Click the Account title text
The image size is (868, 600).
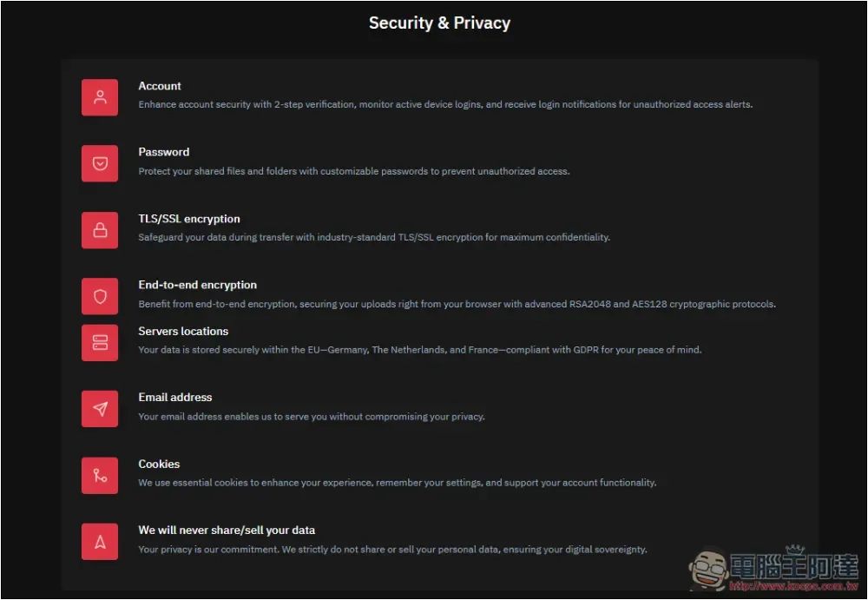160,86
